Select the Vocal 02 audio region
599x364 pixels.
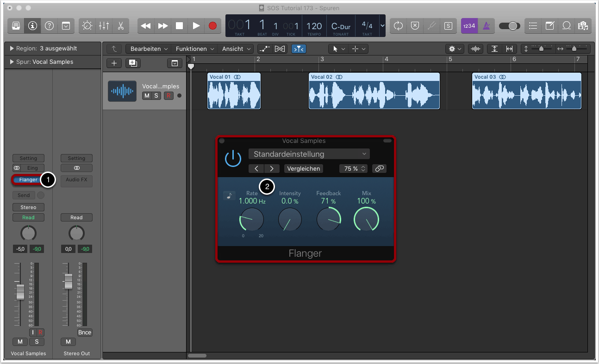(374, 94)
